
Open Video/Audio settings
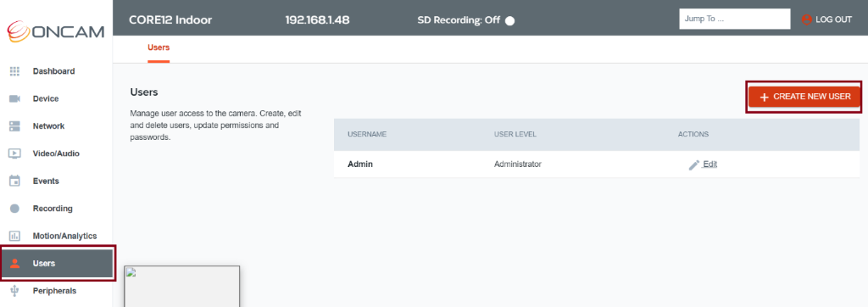pyautogui.click(x=56, y=153)
